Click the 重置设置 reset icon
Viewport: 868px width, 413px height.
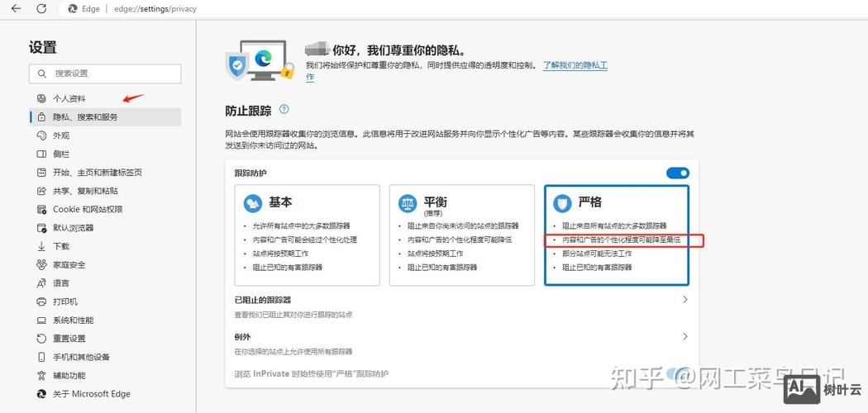click(x=41, y=339)
